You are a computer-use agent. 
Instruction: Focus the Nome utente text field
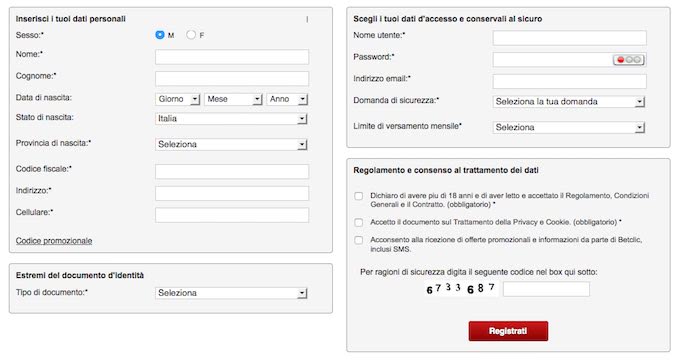pyautogui.click(x=569, y=38)
